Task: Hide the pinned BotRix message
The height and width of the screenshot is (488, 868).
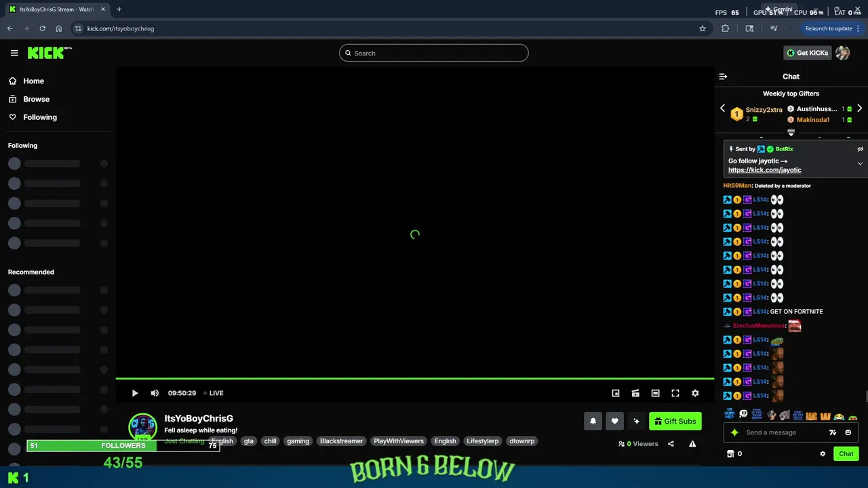Action: (x=860, y=149)
